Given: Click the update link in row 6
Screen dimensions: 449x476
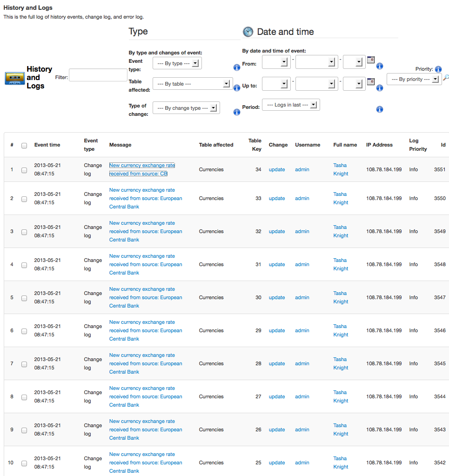Looking at the screenshot, I should click(277, 330).
